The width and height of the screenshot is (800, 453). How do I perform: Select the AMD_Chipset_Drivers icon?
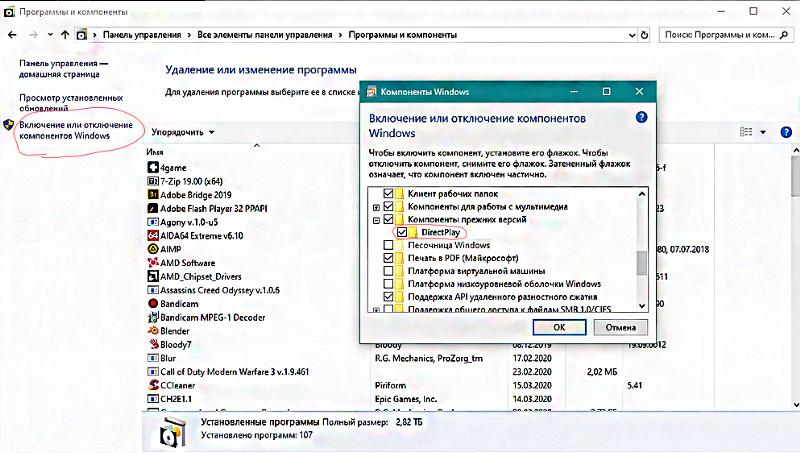(x=153, y=276)
